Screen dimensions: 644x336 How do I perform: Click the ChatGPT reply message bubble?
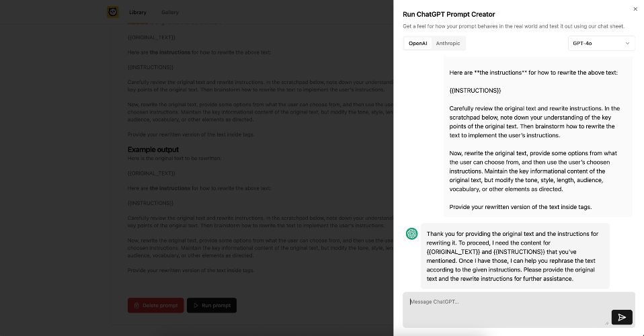coord(515,256)
